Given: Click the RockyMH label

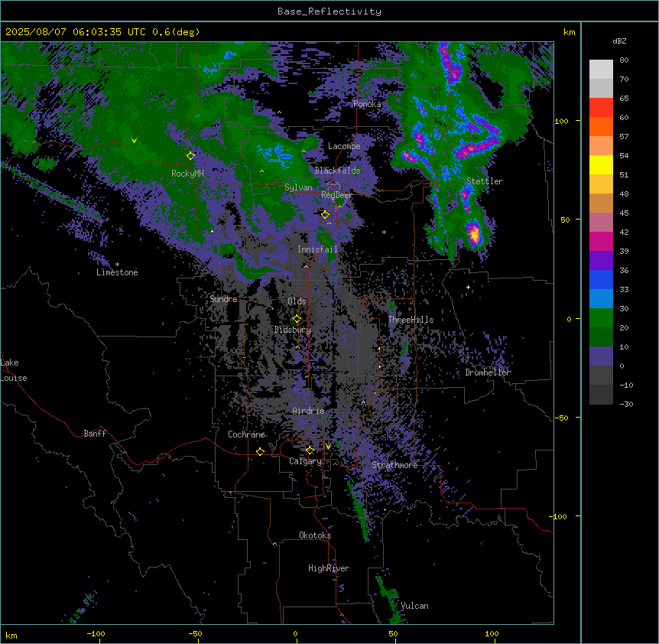Looking at the screenshot, I should tap(187, 174).
